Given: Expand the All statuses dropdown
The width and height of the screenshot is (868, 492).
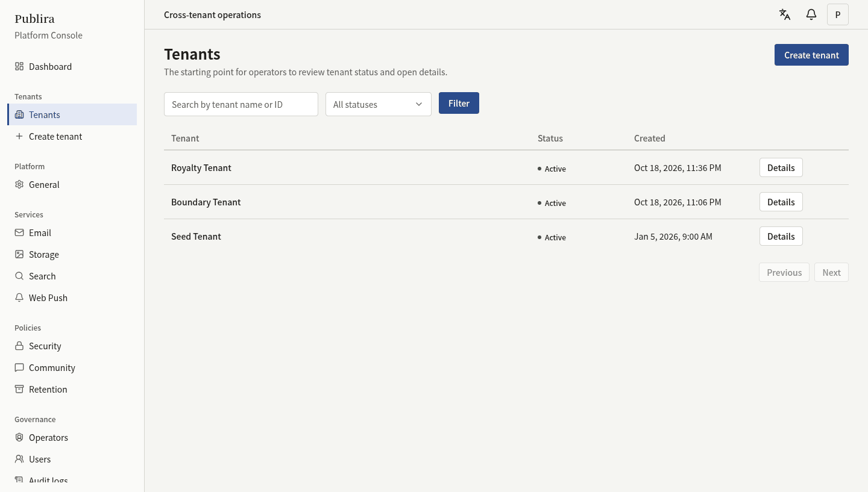Looking at the screenshot, I should (379, 104).
